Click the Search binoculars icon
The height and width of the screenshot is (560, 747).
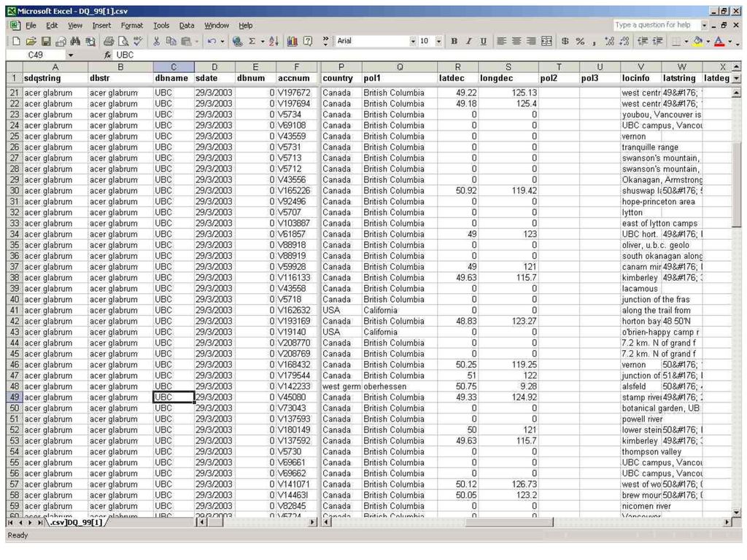(75, 42)
